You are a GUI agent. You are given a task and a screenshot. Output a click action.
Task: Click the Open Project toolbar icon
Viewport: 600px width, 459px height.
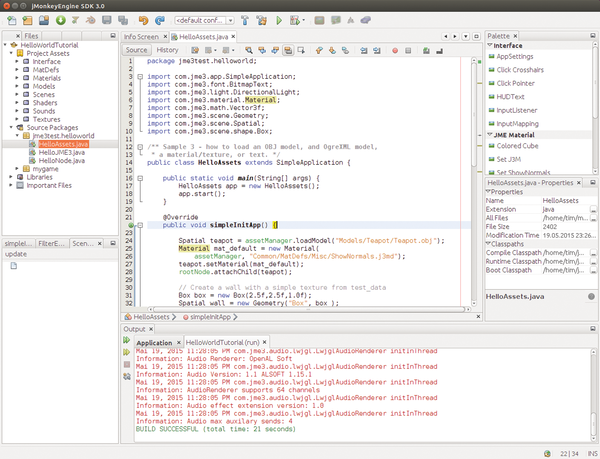tap(44, 20)
